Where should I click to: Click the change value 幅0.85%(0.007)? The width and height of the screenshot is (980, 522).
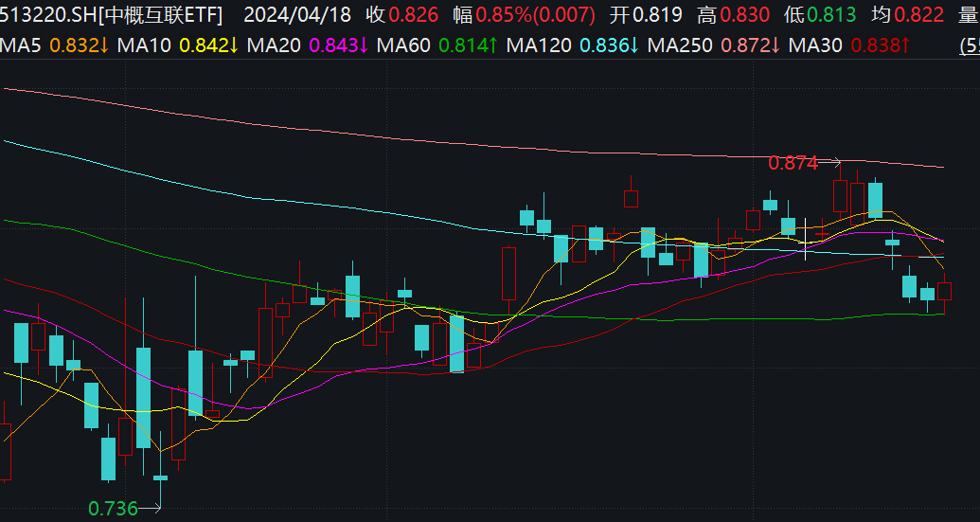(524, 15)
